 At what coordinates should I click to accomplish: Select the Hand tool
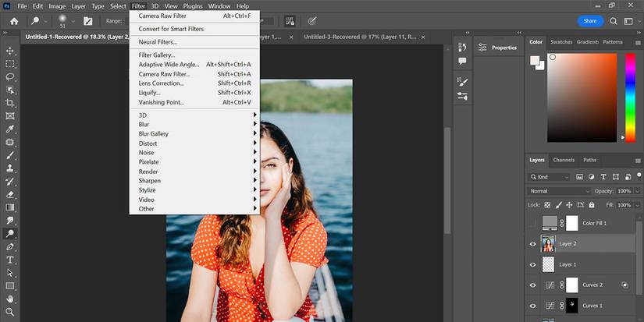(x=10, y=299)
